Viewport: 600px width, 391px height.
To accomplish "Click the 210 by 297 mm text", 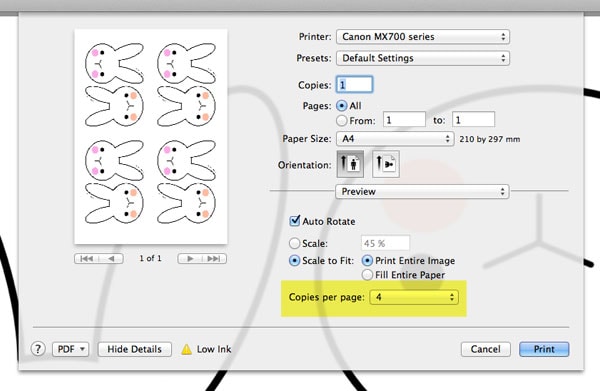I will [490, 139].
